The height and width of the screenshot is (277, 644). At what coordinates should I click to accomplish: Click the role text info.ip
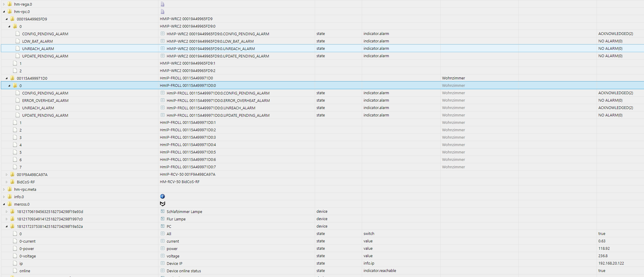(x=369, y=263)
